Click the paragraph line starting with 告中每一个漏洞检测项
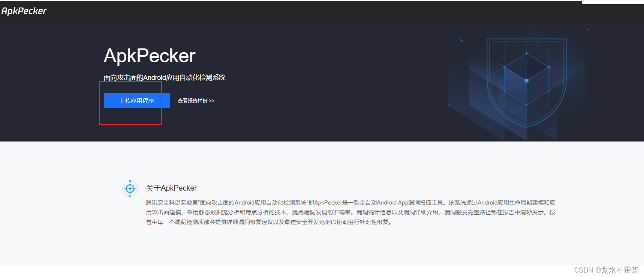The image size is (644, 277). pyautogui.click(x=270, y=222)
